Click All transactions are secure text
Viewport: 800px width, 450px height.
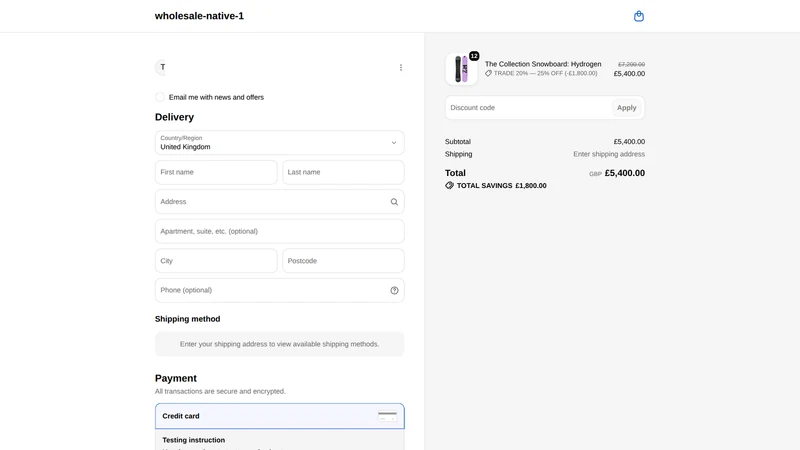point(220,391)
